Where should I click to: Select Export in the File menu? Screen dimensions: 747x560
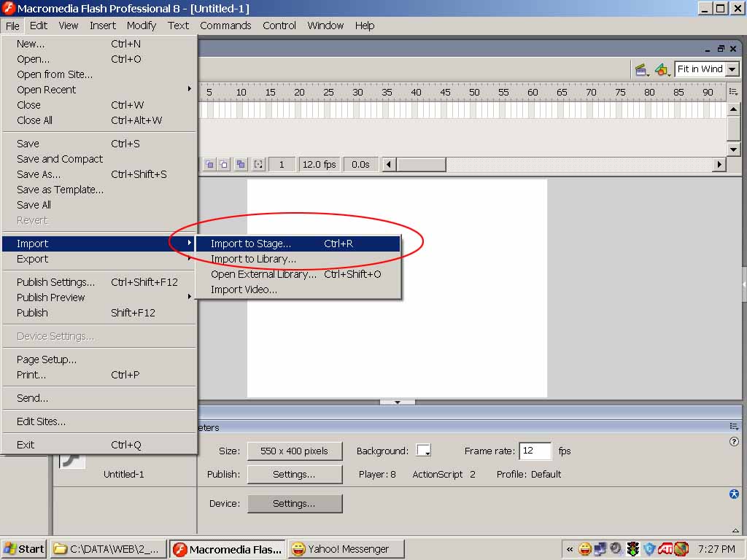click(98, 259)
